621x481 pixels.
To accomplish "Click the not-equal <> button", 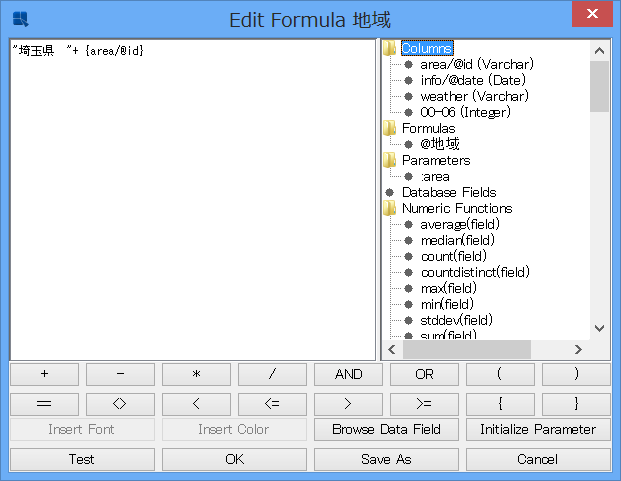I will 120,404.
